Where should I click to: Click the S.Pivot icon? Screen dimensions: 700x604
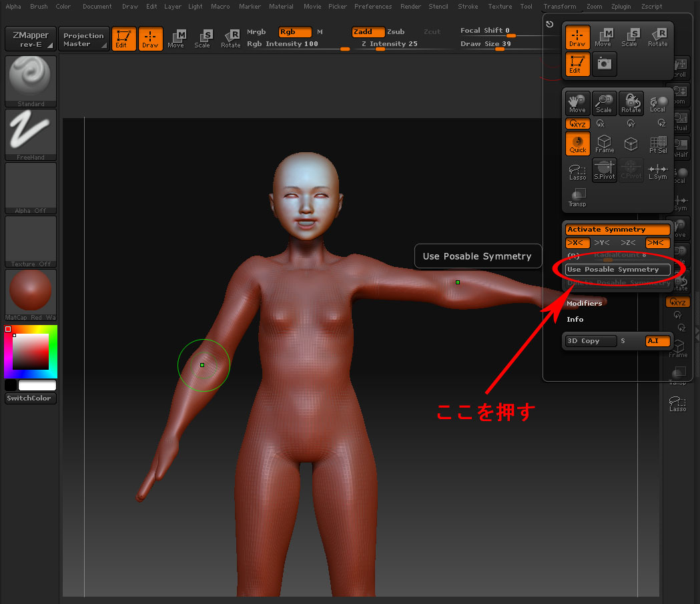click(x=605, y=170)
